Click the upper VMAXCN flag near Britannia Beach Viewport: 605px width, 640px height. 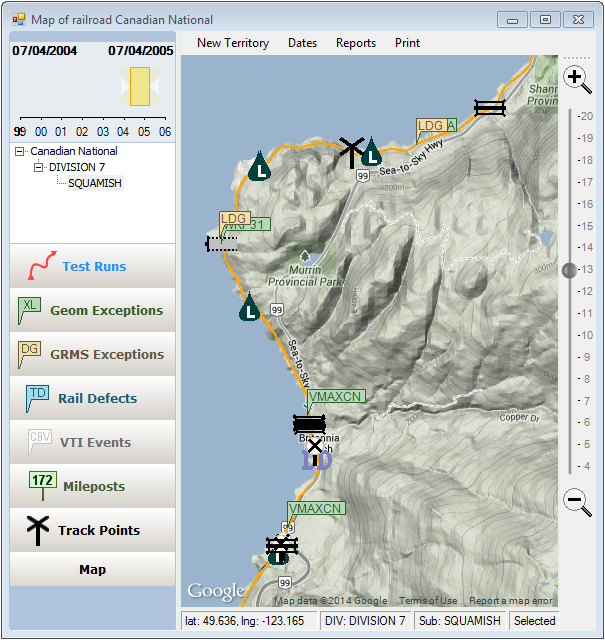click(336, 397)
